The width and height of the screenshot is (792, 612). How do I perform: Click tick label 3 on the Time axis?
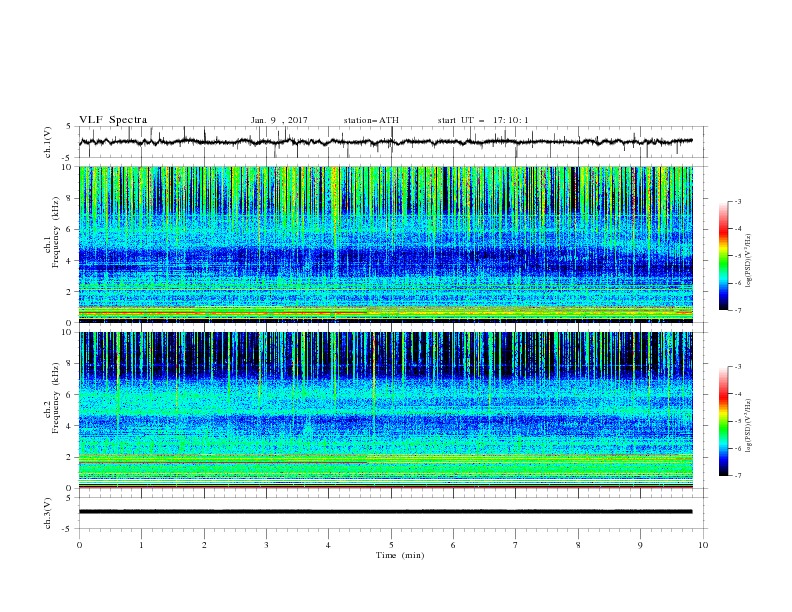[x=266, y=545]
